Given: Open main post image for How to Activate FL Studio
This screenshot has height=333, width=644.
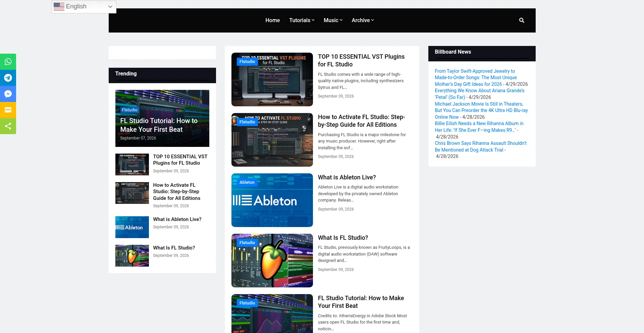Looking at the screenshot, I should coord(272,140).
